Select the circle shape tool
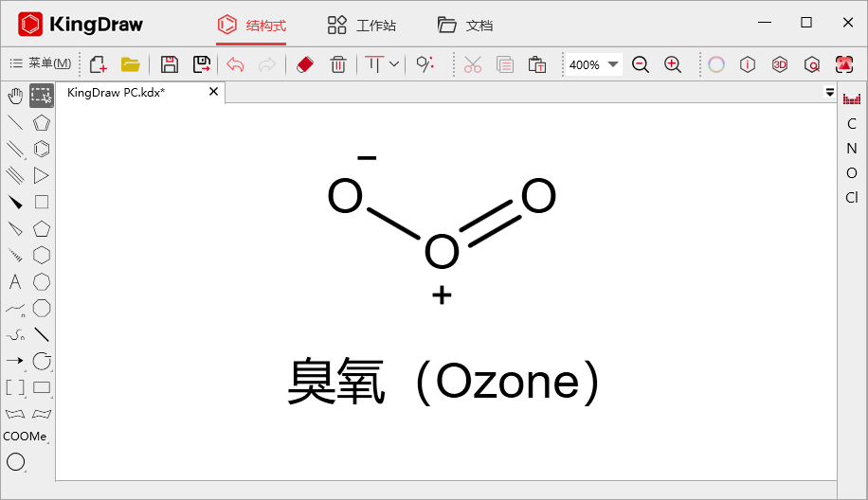 15,462
